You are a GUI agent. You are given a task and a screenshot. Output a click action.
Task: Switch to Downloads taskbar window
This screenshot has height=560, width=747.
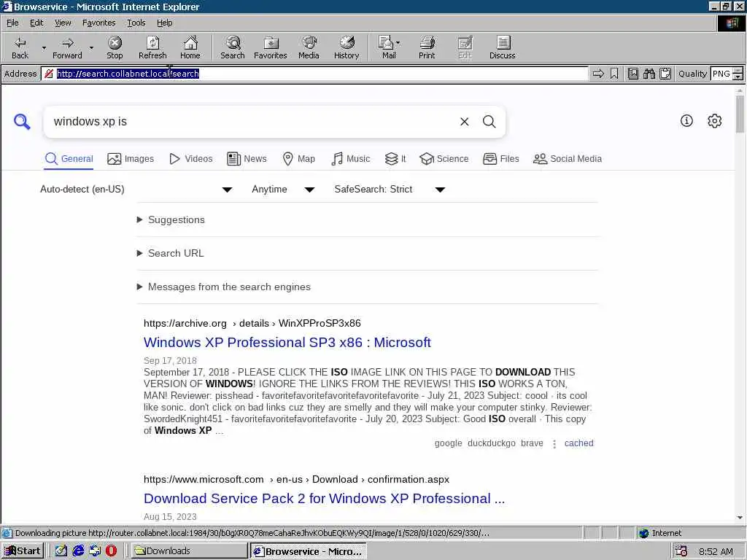pos(188,551)
